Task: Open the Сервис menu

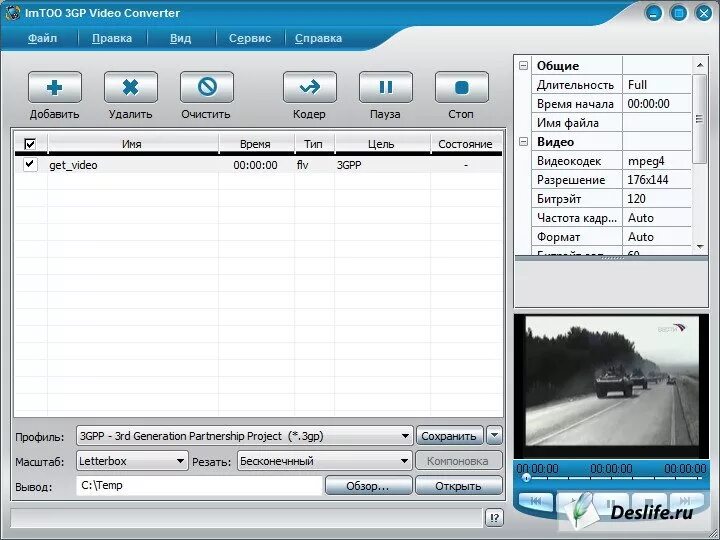Action: [250, 38]
